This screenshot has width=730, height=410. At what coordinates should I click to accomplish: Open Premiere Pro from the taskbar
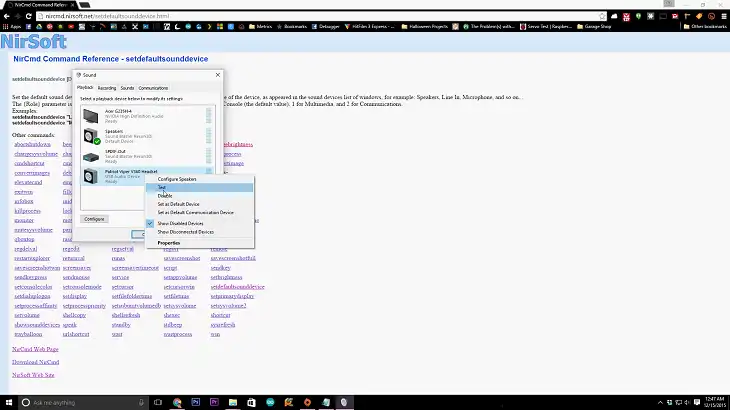click(214, 402)
